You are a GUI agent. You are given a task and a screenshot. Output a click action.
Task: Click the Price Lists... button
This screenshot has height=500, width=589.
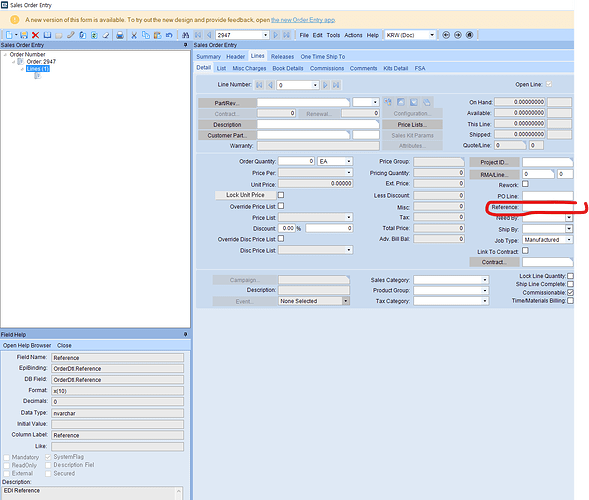coord(412,125)
